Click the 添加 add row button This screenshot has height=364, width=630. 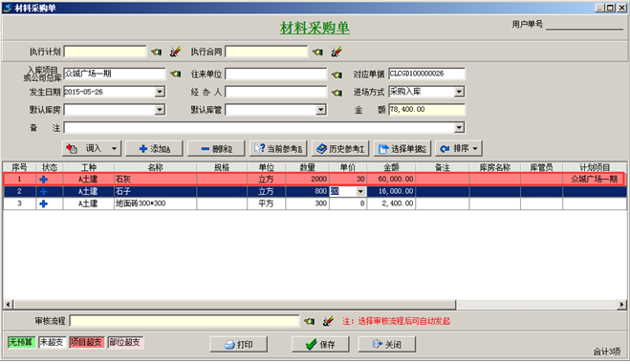click(154, 149)
